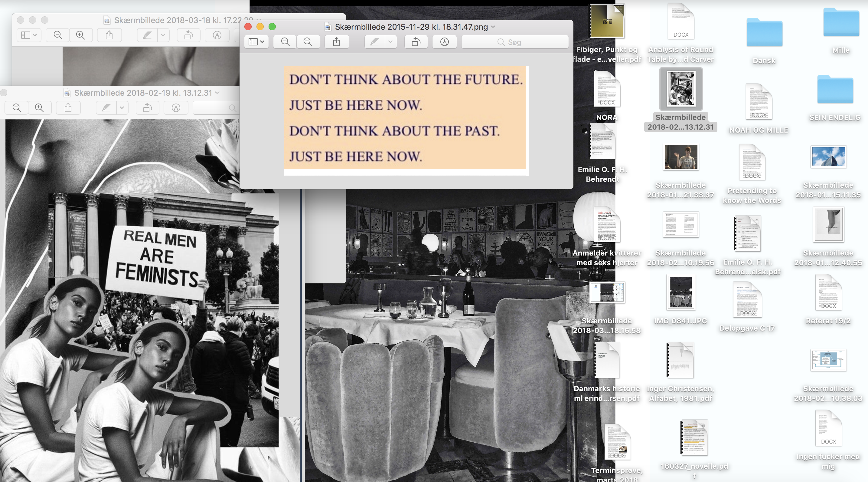Select the Referat 19/2 document
The image size is (868, 482).
(828, 293)
